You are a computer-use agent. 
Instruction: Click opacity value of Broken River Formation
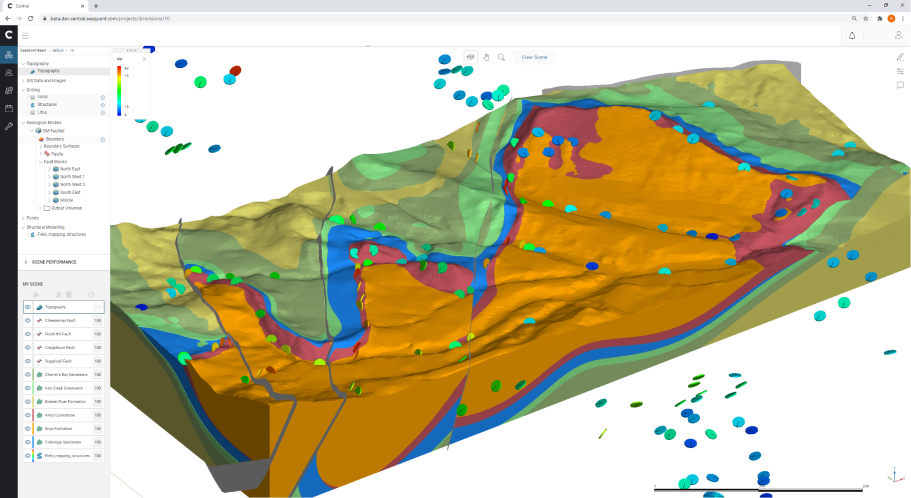[98, 401]
